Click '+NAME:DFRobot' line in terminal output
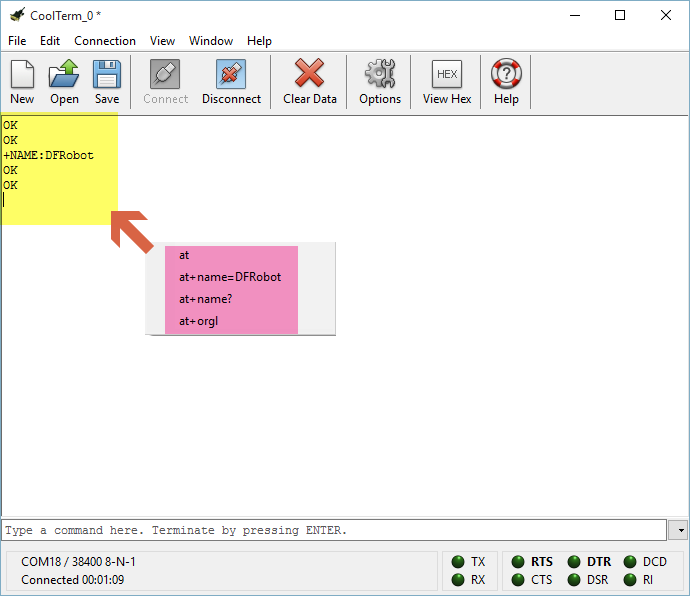The image size is (690, 596). [48, 155]
